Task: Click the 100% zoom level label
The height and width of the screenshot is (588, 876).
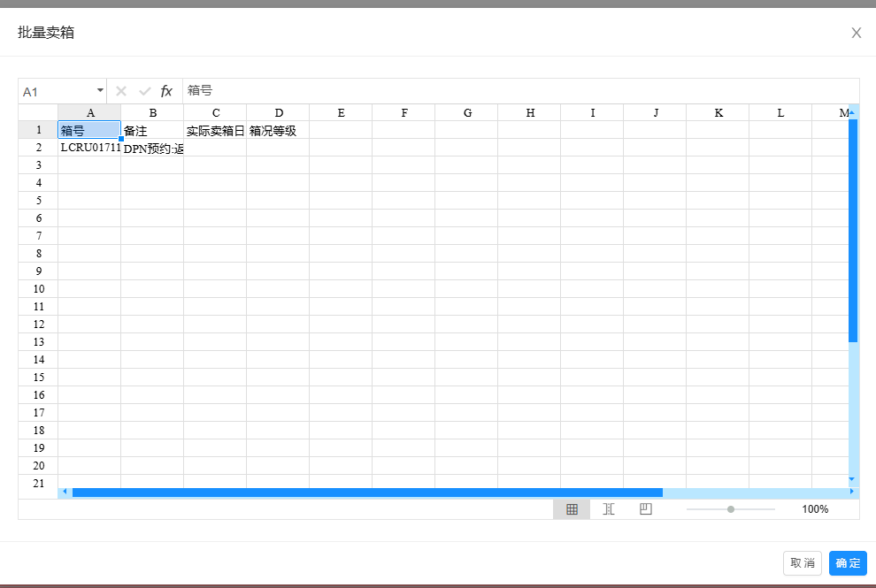Action: (x=815, y=509)
